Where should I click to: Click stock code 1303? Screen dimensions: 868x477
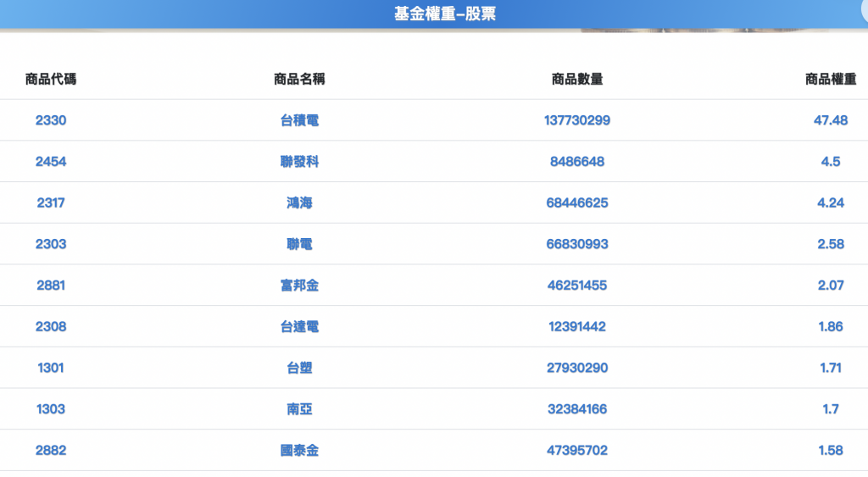click(x=51, y=409)
